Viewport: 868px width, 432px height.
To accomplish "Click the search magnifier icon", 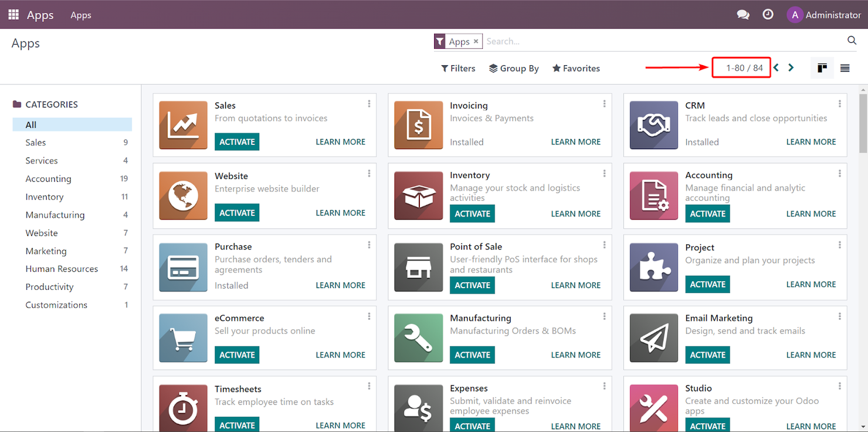I will (852, 41).
